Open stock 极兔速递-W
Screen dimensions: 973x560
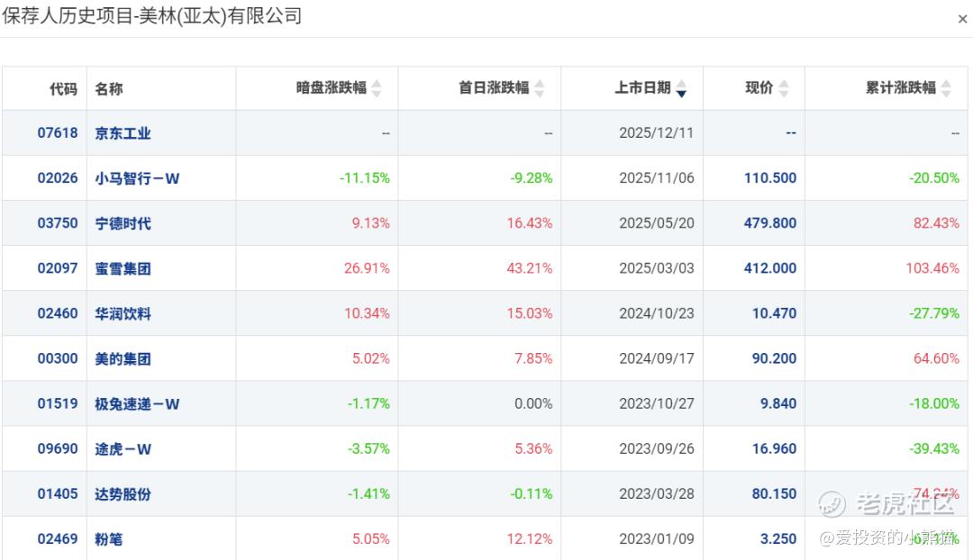[137, 404]
